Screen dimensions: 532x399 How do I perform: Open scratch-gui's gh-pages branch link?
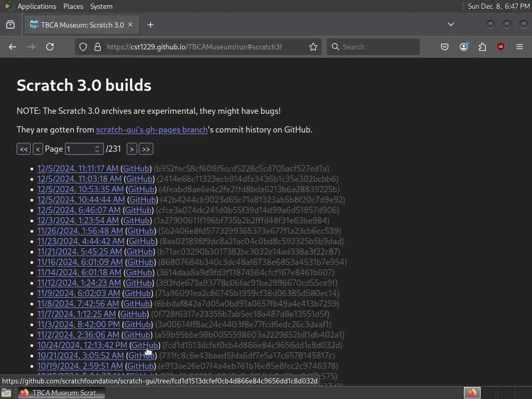(x=152, y=129)
